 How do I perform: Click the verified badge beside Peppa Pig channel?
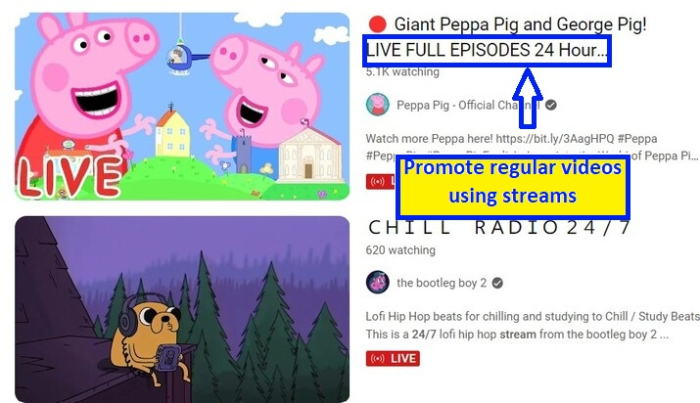[x=551, y=105]
